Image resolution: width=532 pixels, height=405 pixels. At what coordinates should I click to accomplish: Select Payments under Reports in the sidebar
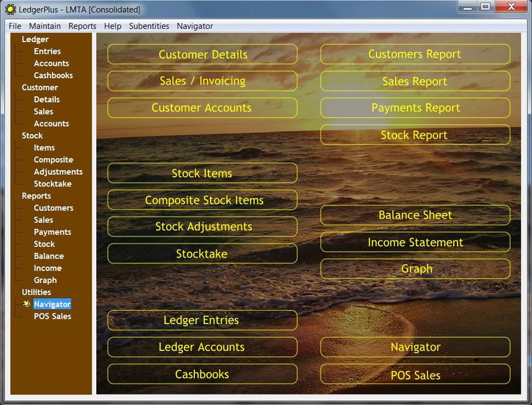pyautogui.click(x=52, y=232)
